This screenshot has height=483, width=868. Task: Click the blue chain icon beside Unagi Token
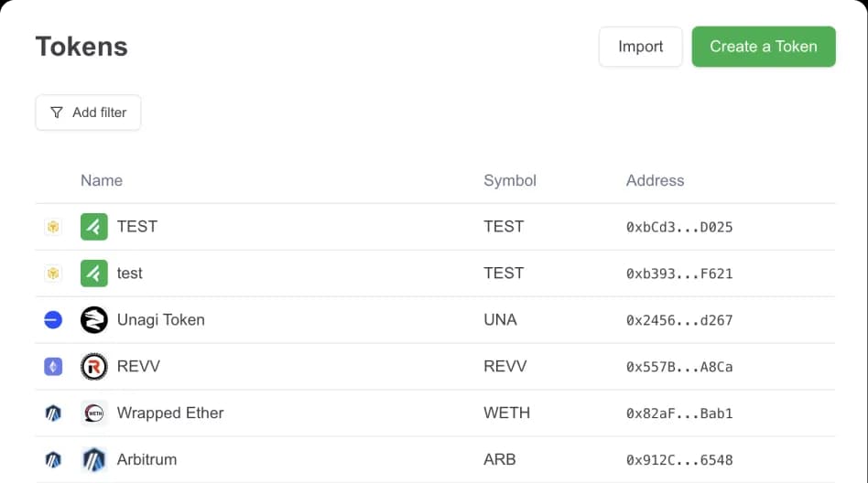[x=53, y=320]
